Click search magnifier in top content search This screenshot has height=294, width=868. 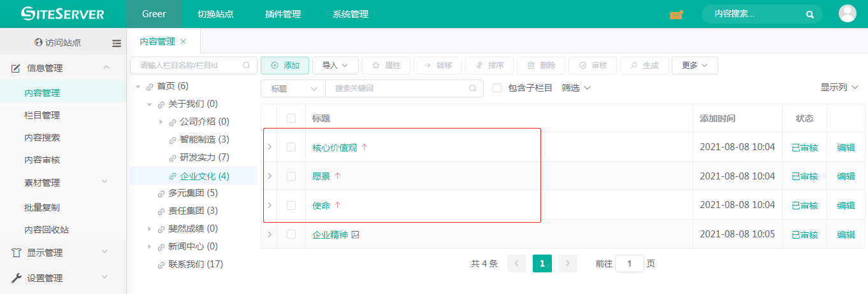tap(809, 14)
